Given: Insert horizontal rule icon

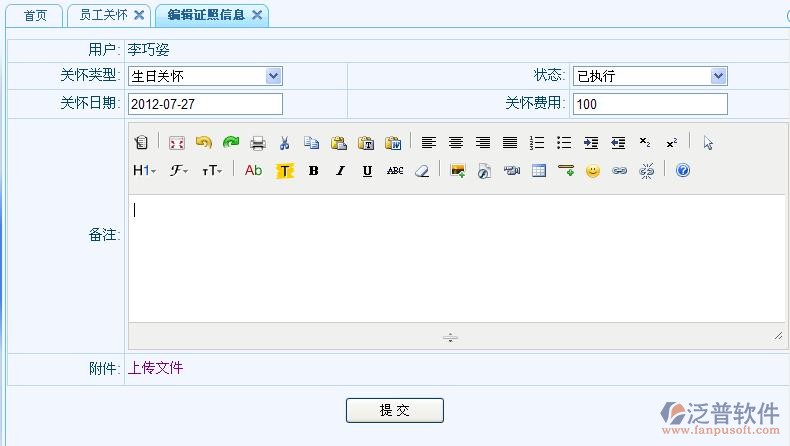Looking at the screenshot, I should [x=566, y=170].
